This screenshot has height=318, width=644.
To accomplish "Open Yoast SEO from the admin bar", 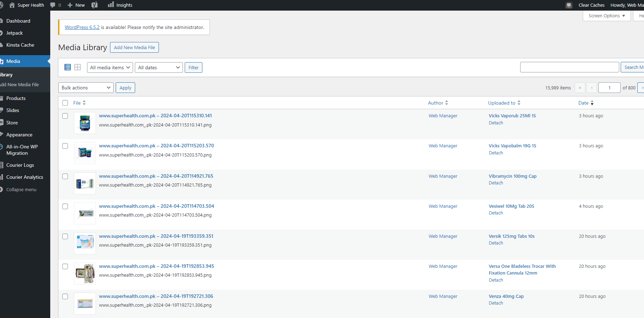I will pyautogui.click(x=94, y=5).
